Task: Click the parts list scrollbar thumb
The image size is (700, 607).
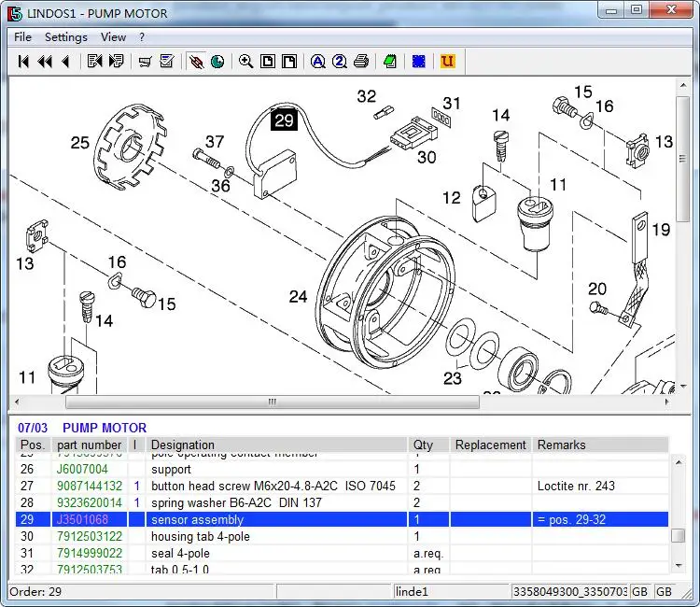Action: 679,535
